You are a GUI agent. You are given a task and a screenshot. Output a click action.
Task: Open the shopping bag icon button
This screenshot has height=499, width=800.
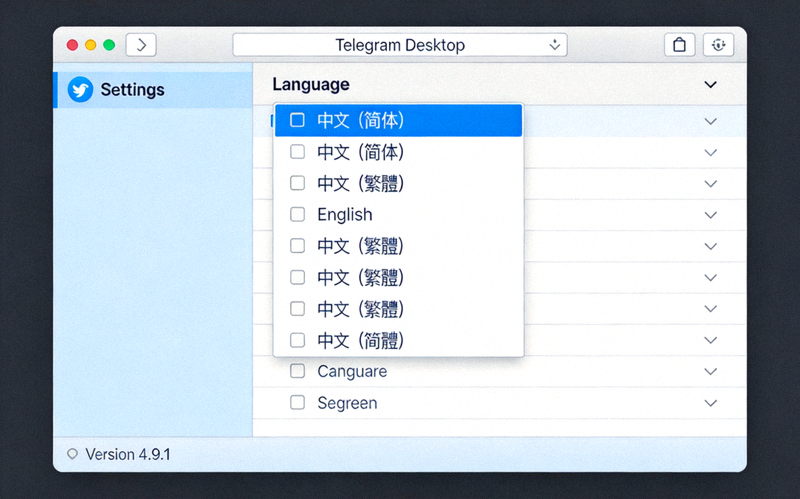pyautogui.click(x=680, y=45)
